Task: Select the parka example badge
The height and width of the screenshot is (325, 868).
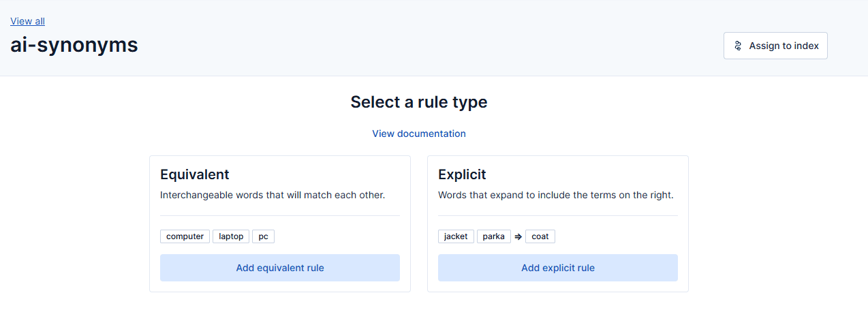Action: pos(493,236)
